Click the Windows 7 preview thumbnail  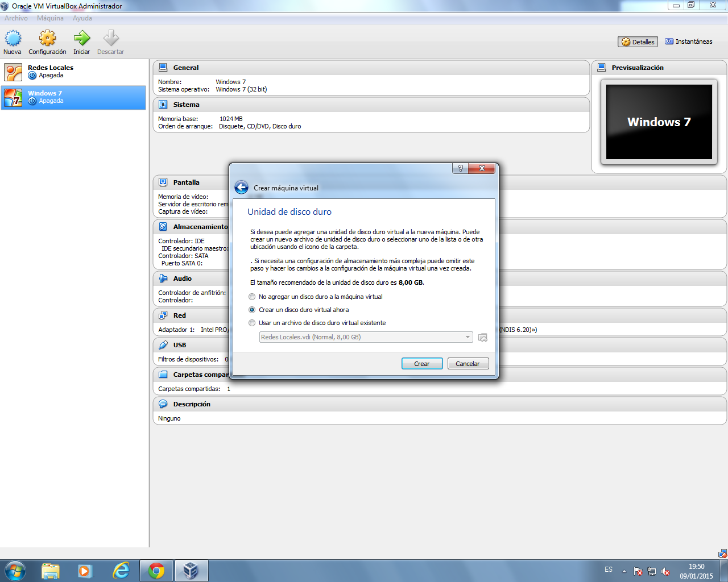[659, 122]
